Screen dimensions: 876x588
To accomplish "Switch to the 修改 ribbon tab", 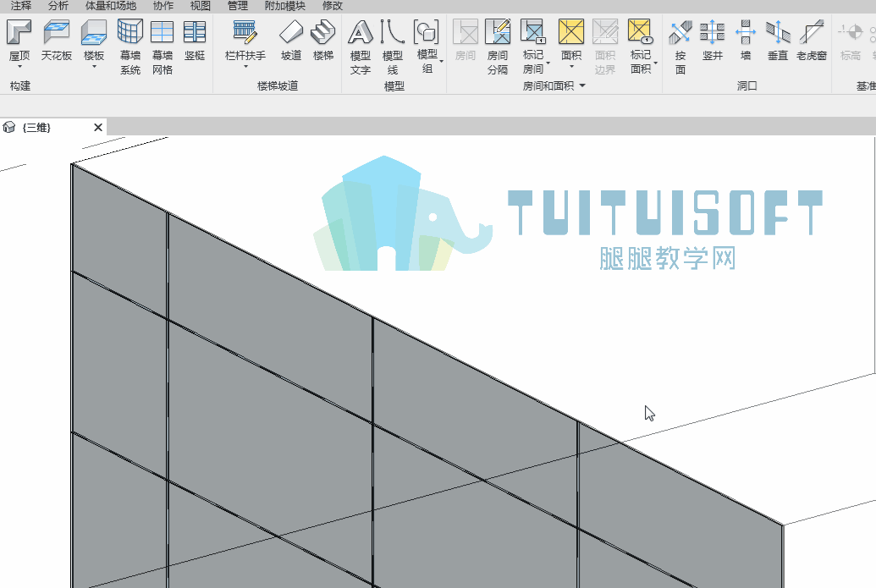I will [x=333, y=6].
